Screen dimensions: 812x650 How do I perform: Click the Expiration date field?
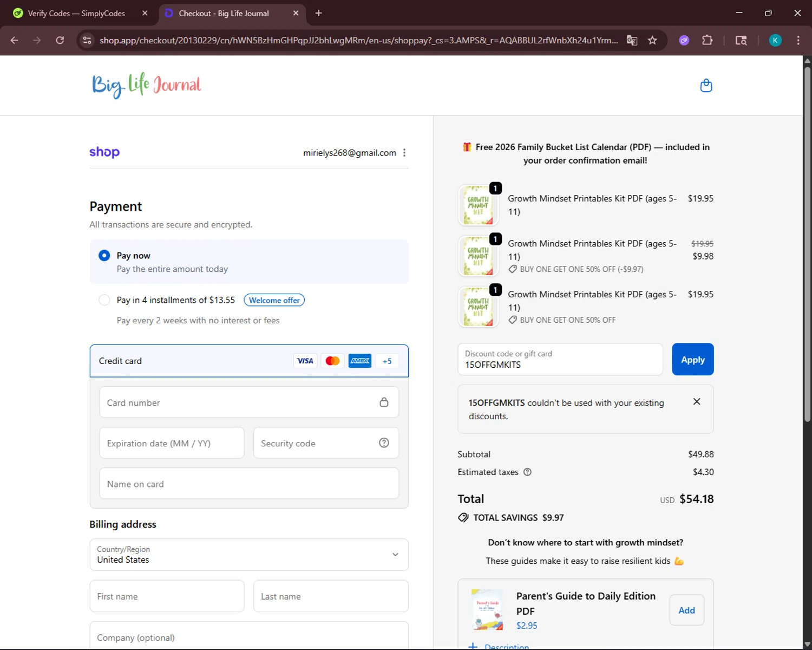(172, 443)
